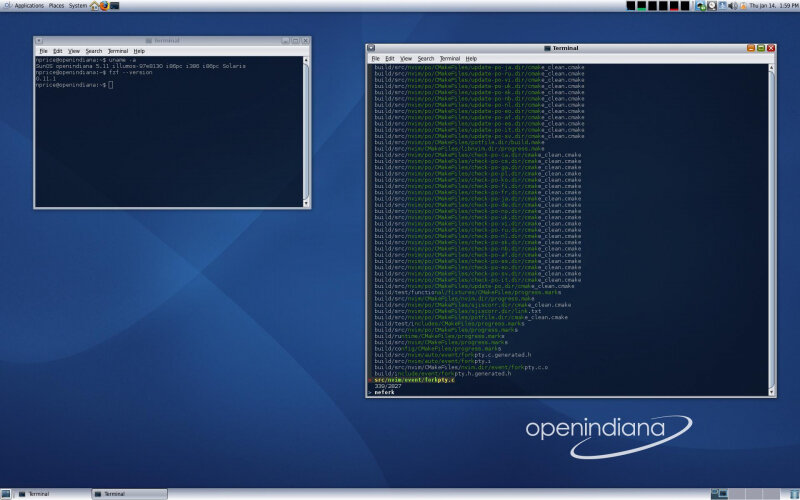The height and width of the screenshot is (500, 800).
Task: Click window menu icon of right Terminal titlebar
Action: point(371,48)
